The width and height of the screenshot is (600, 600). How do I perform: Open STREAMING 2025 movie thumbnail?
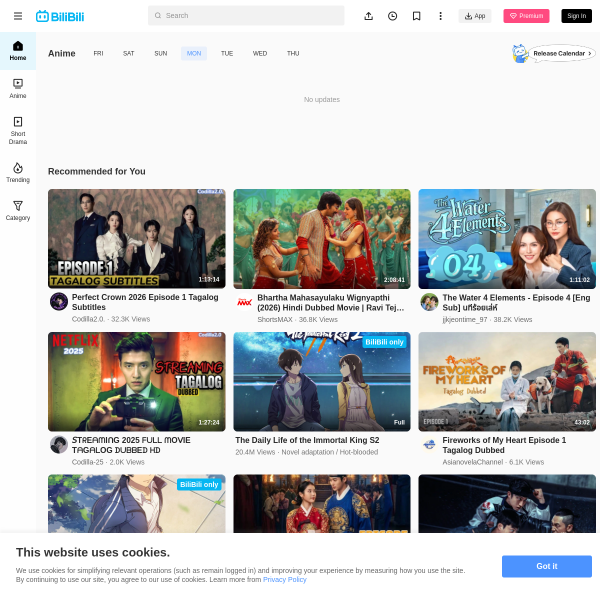tap(137, 382)
